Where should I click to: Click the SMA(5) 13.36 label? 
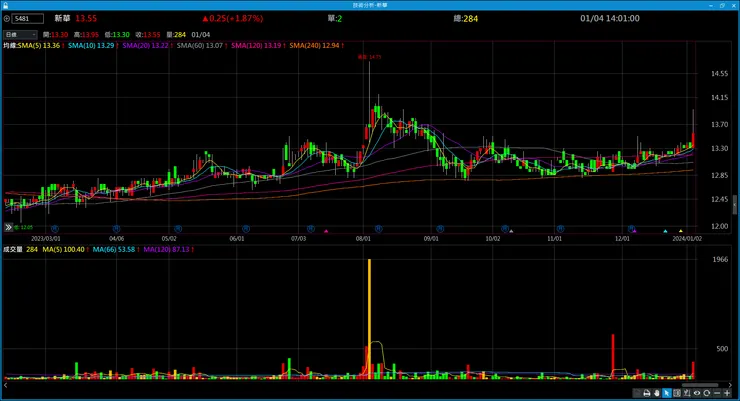(x=39, y=46)
